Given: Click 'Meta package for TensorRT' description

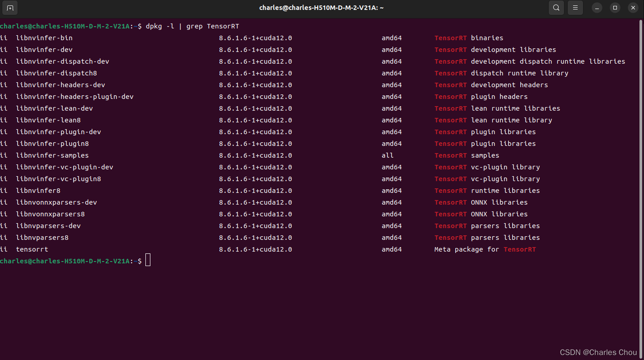Looking at the screenshot, I should tap(485, 249).
